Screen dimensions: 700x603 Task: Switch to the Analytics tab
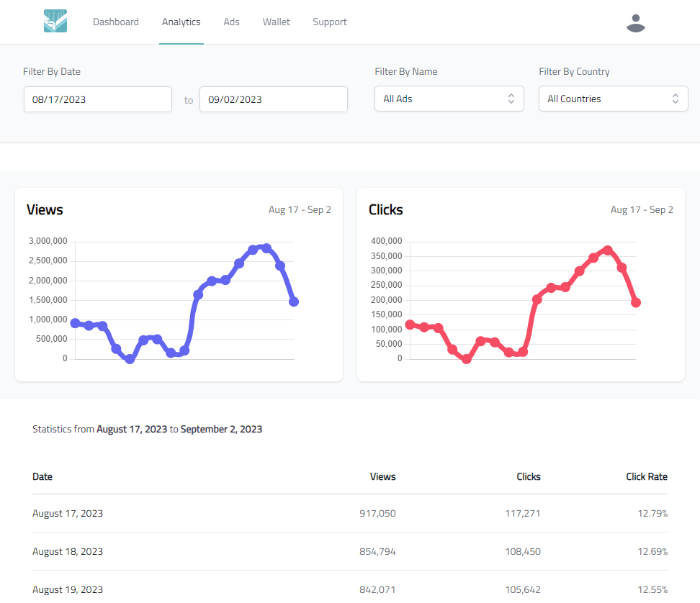(181, 22)
